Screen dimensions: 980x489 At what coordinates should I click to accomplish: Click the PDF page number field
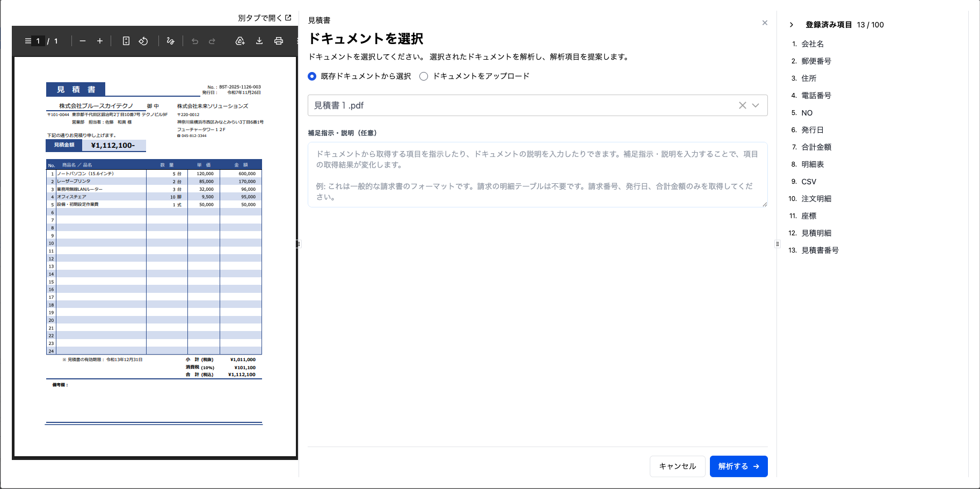click(x=38, y=41)
